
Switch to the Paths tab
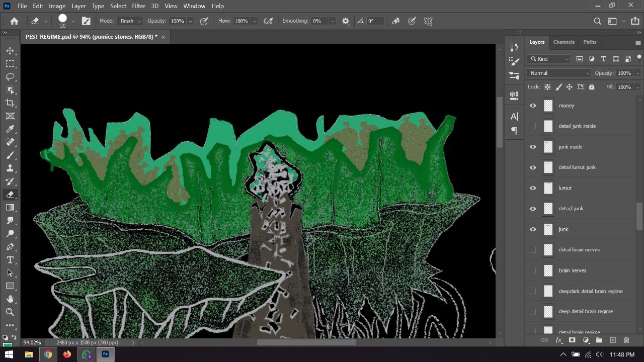[x=590, y=42]
